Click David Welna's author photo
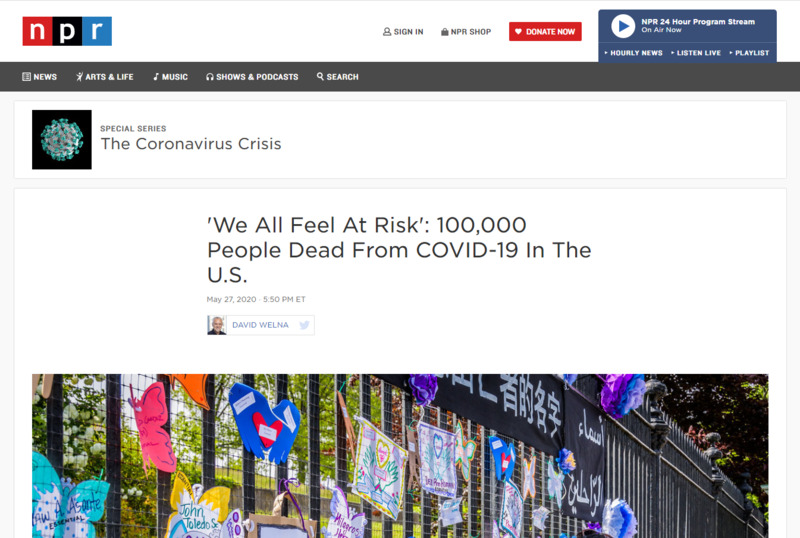The width and height of the screenshot is (800, 538). [217, 325]
